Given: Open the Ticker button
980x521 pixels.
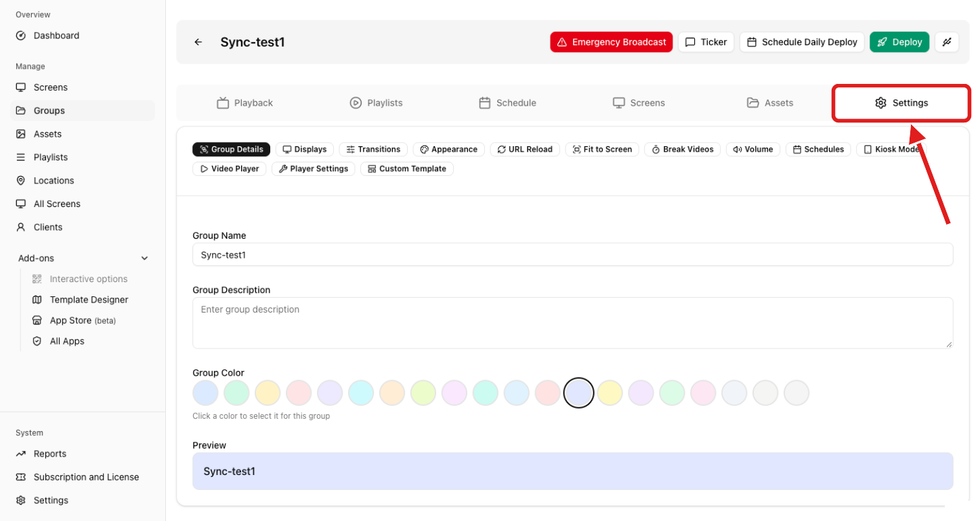Looking at the screenshot, I should [706, 42].
